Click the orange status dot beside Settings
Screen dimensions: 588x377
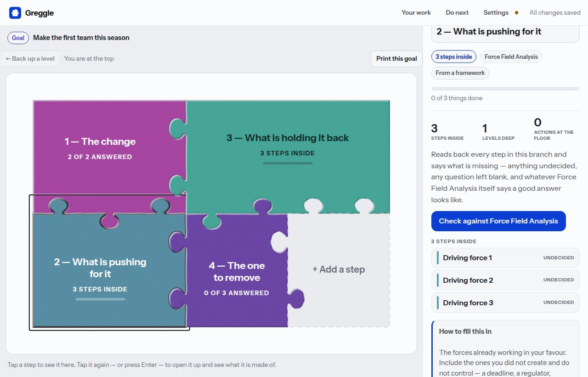coord(516,13)
